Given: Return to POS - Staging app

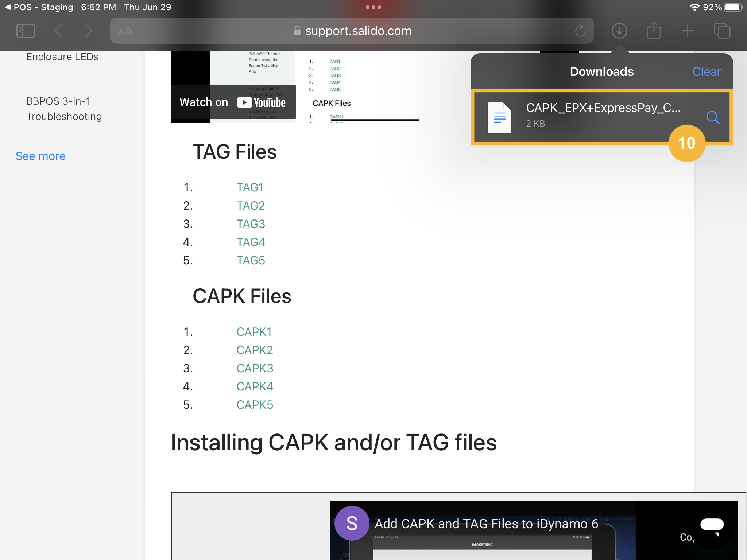Looking at the screenshot, I should [x=39, y=7].
